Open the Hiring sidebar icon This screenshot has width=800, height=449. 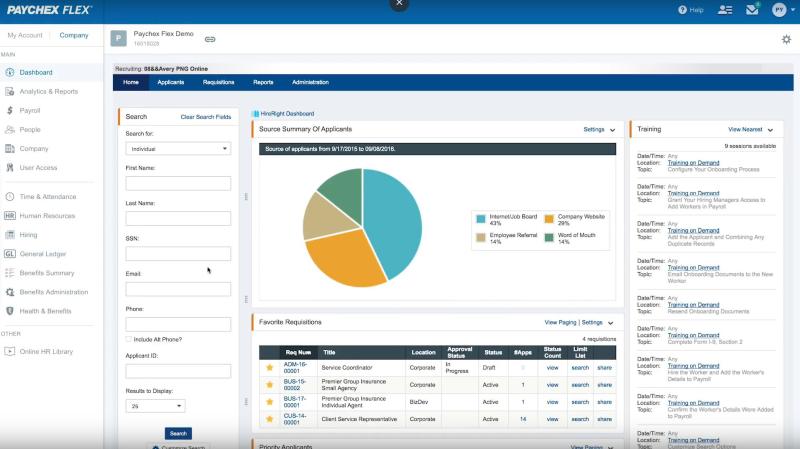tap(10, 235)
